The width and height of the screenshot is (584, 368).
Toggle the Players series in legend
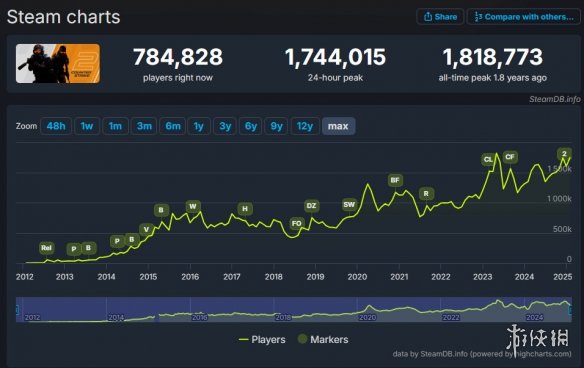coord(262,339)
